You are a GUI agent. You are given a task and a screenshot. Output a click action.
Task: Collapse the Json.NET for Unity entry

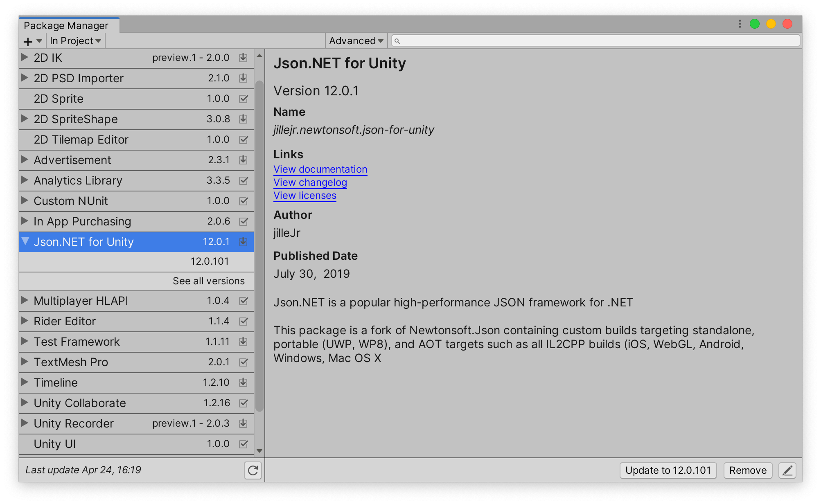pyautogui.click(x=25, y=241)
